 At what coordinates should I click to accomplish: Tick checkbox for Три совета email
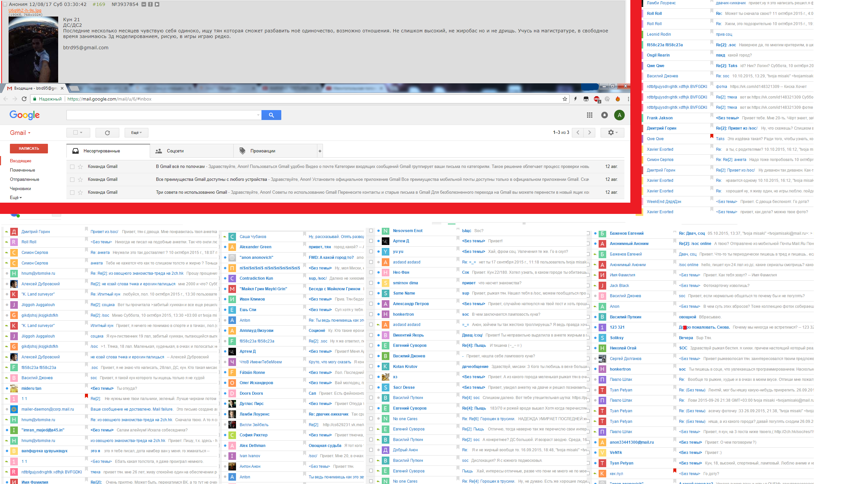click(72, 192)
